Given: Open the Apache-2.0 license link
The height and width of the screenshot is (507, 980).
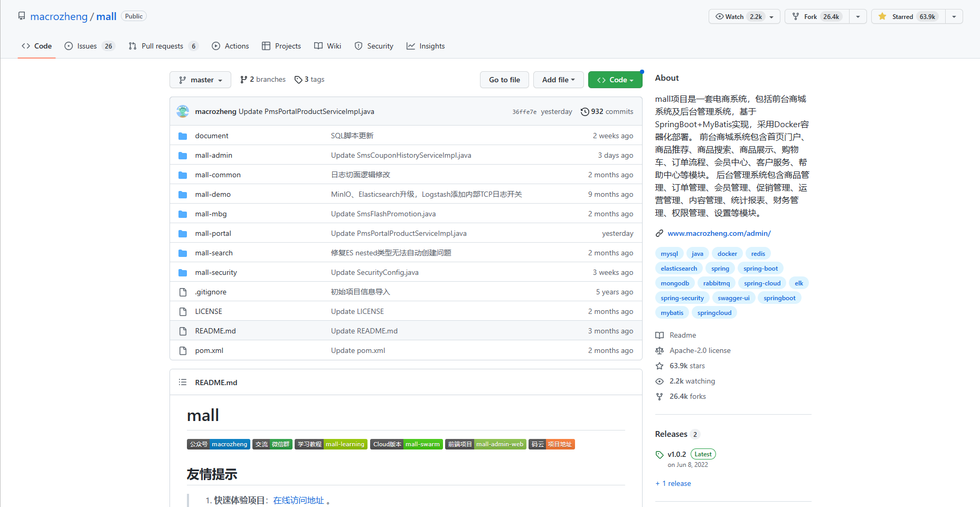Looking at the screenshot, I should (700, 350).
